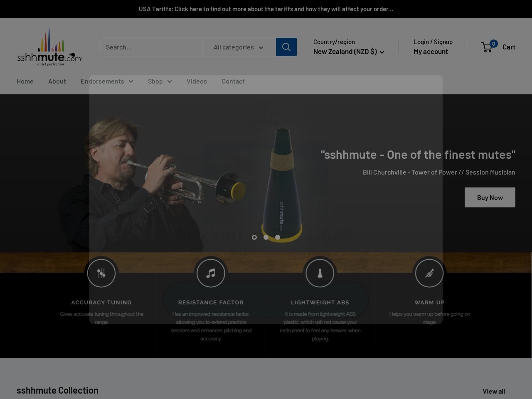The width and height of the screenshot is (532, 399).
Task: Expand the Endorsements menu
Action: pos(107,81)
